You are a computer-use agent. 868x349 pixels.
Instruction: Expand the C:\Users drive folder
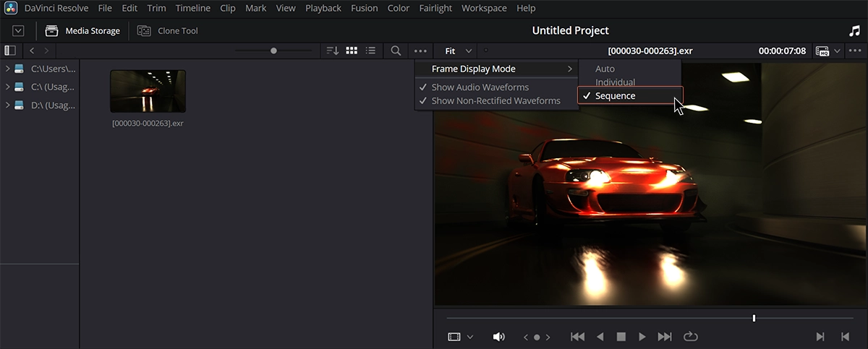click(7, 69)
